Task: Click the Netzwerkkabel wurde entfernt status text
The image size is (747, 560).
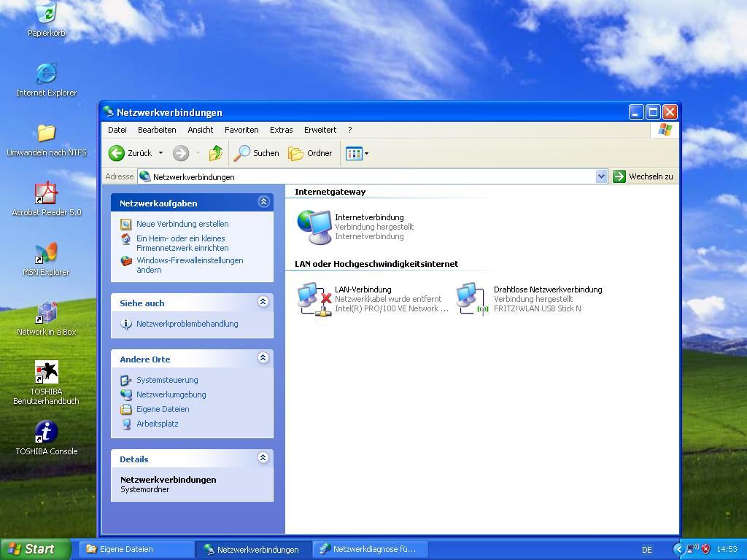Action: 388,299
